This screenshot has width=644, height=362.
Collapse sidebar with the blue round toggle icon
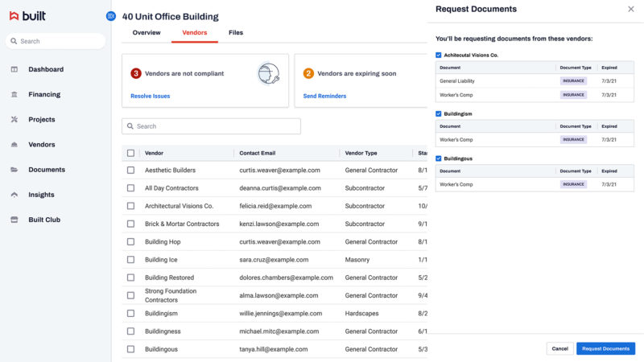(111, 16)
